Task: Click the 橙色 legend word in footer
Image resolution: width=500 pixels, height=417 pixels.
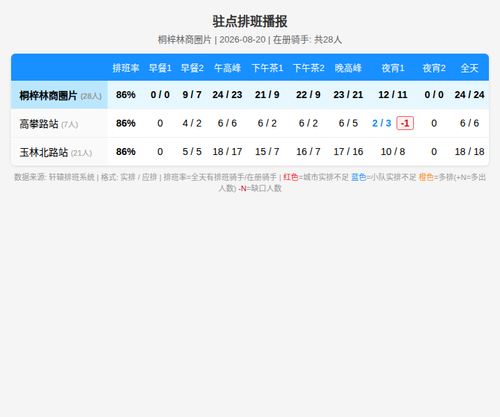Action: 426,177
